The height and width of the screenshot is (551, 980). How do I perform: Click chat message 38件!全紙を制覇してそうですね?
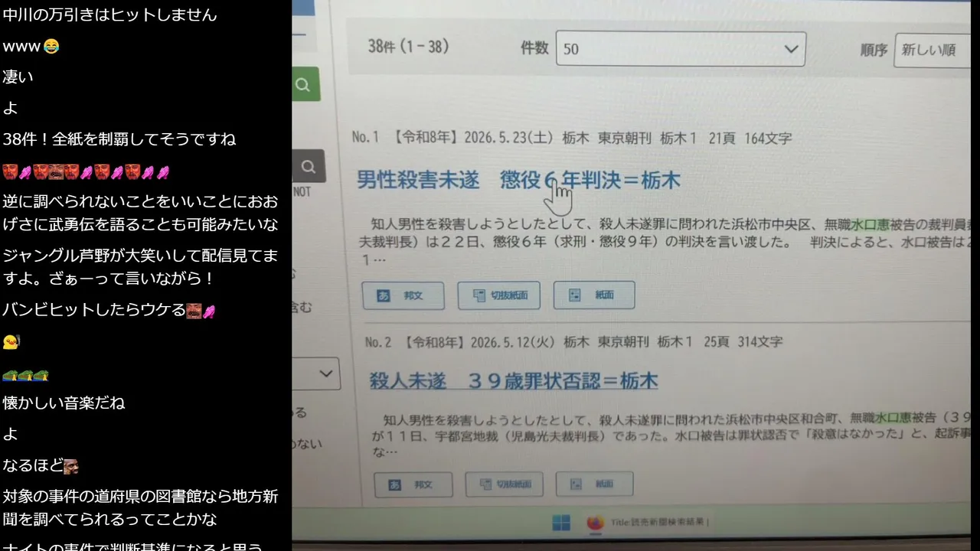click(119, 139)
